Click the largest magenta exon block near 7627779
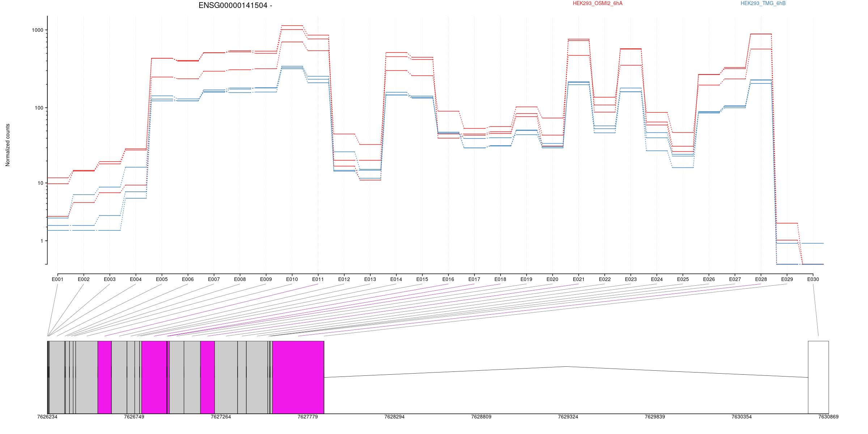The width and height of the screenshot is (868, 434). pos(298,377)
